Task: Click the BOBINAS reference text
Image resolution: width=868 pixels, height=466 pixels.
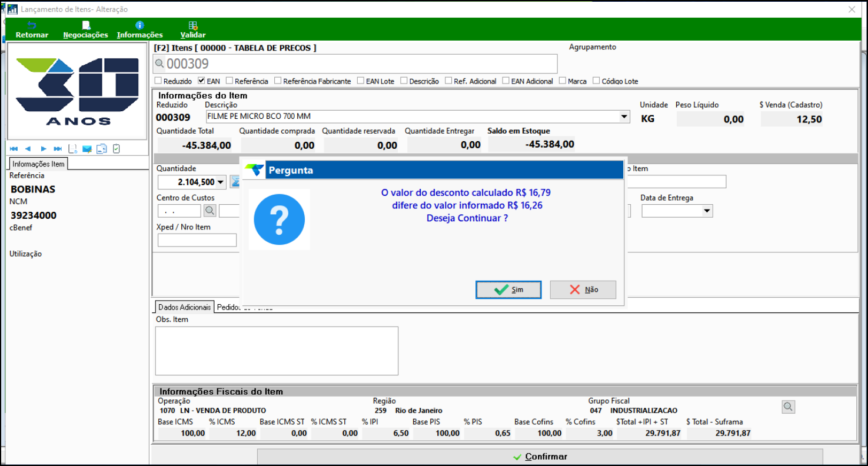Action: coord(33,189)
